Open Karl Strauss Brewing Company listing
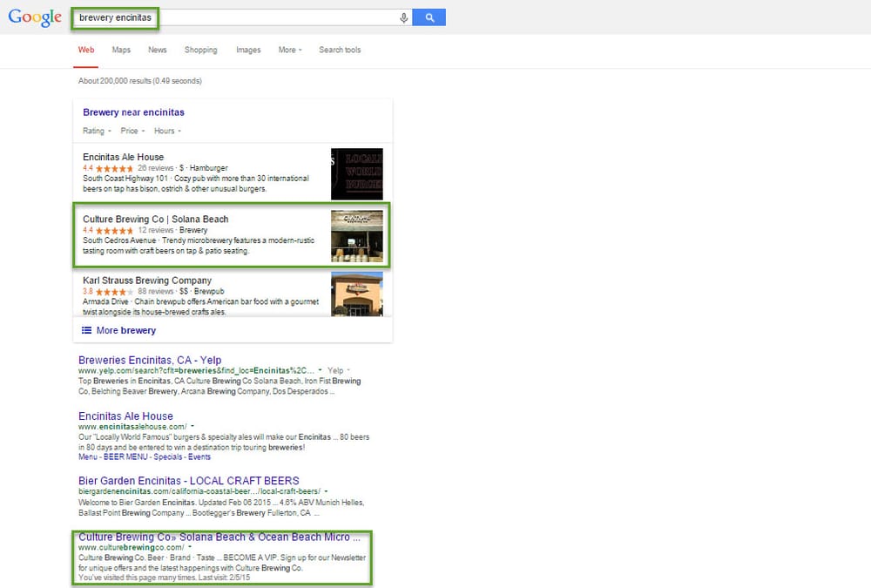Viewport: 871px width, 588px height. (x=147, y=280)
